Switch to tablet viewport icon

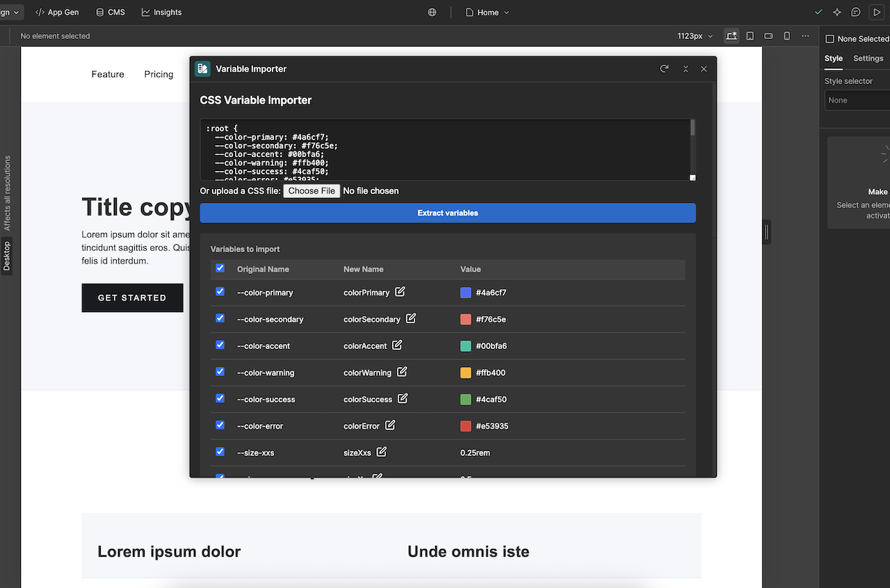pos(750,35)
